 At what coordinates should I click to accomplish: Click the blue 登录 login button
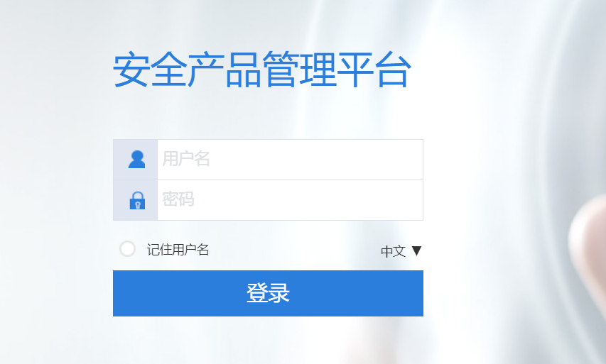[x=268, y=293]
